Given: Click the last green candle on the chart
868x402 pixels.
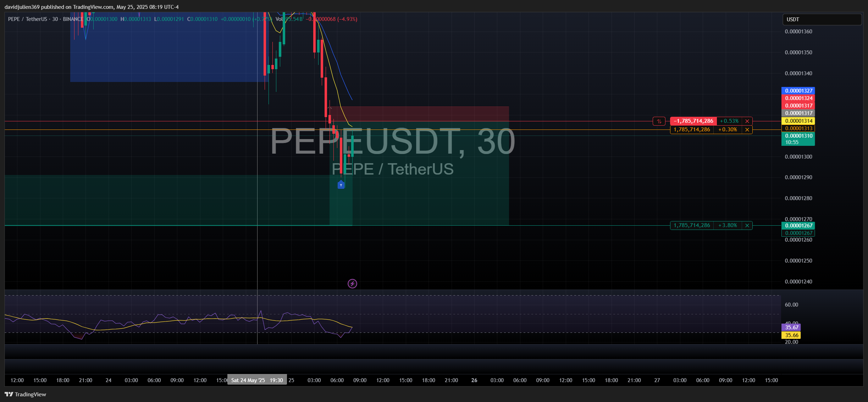Looking at the screenshot, I should pyautogui.click(x=352, y=146).
